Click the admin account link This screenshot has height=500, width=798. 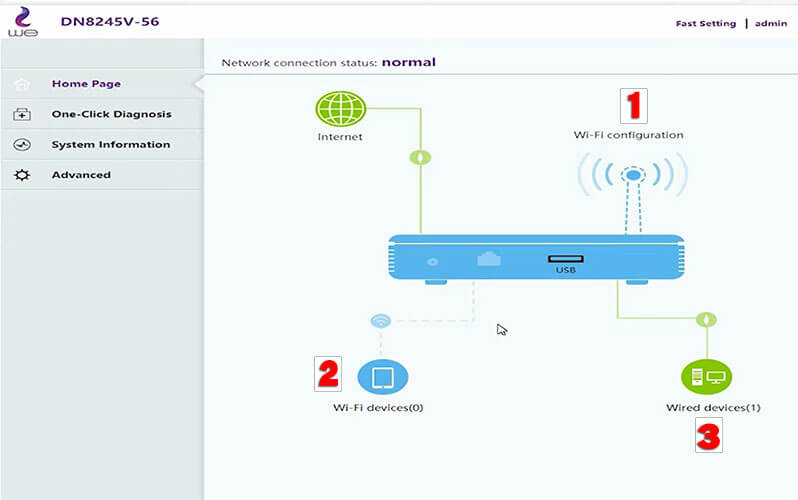click(772, 23)
